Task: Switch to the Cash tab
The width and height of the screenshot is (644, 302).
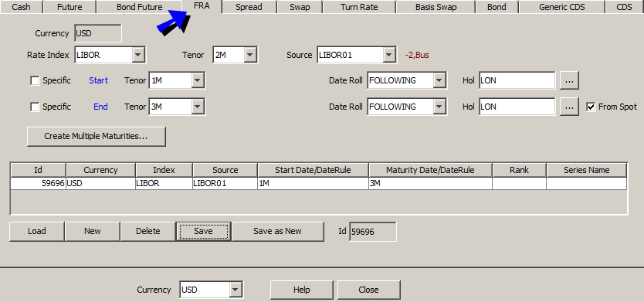Action: click(x=21, y=7)
